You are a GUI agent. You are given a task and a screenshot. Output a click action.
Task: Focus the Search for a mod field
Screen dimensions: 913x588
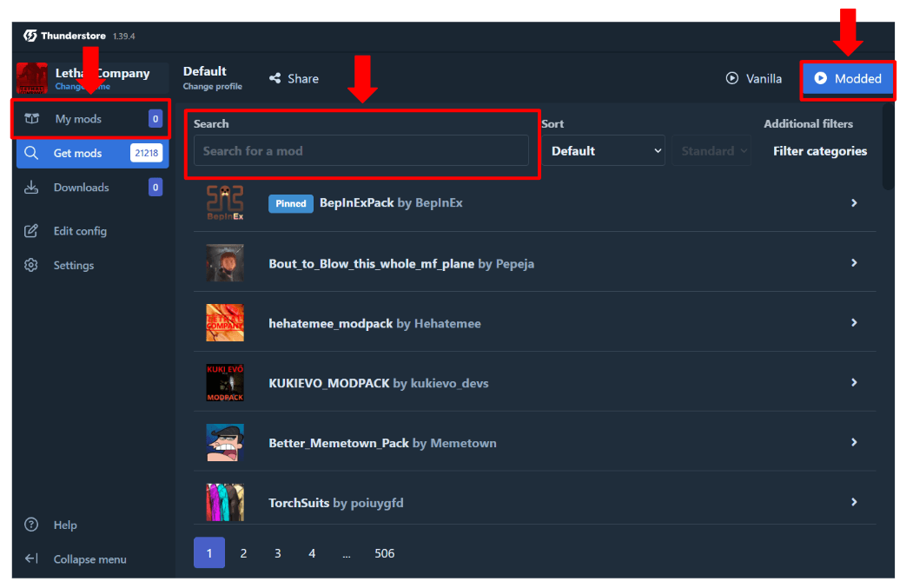coord(361,151)
